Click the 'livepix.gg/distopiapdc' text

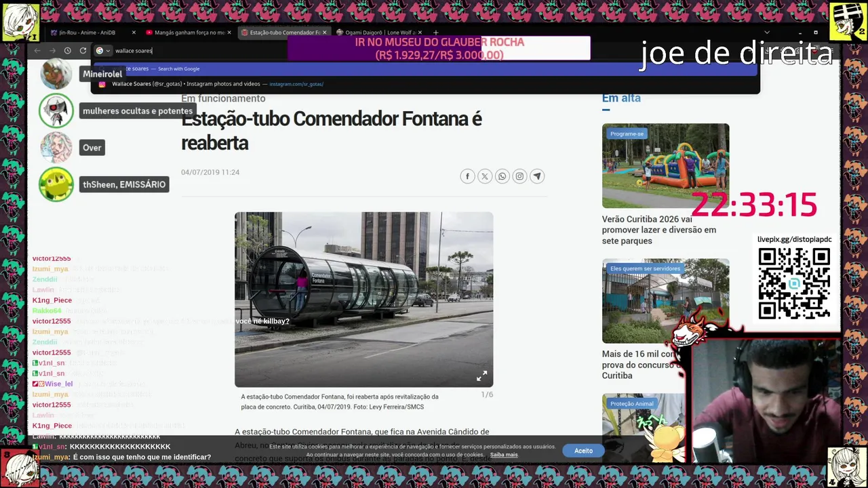tap(794, 239)
